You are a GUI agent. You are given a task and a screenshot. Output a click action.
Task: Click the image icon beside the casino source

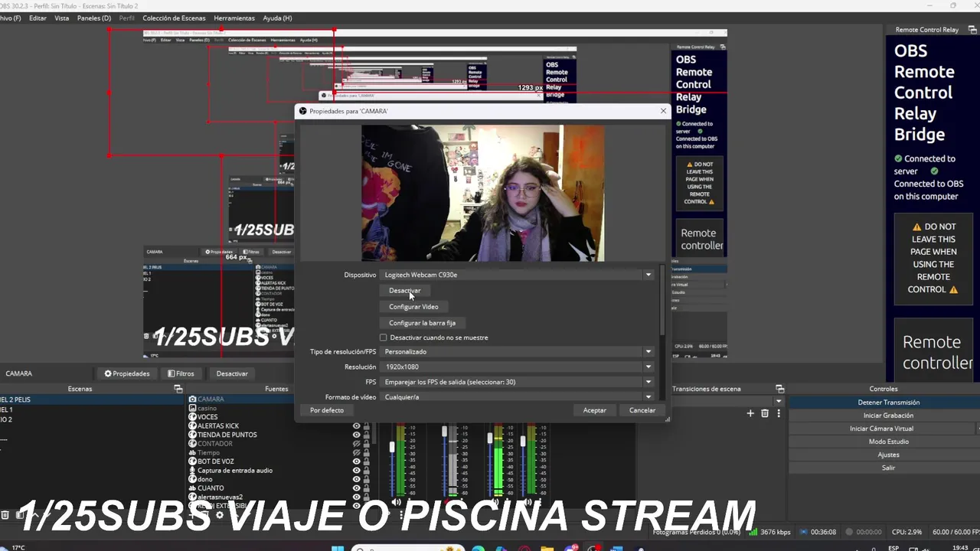(x=192, y=408)
